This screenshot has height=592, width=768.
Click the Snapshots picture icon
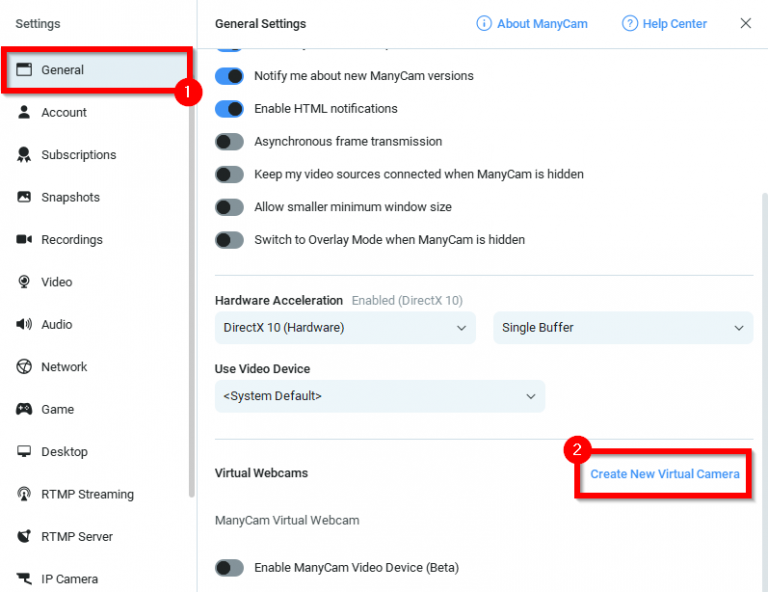[x=24, y=197]
